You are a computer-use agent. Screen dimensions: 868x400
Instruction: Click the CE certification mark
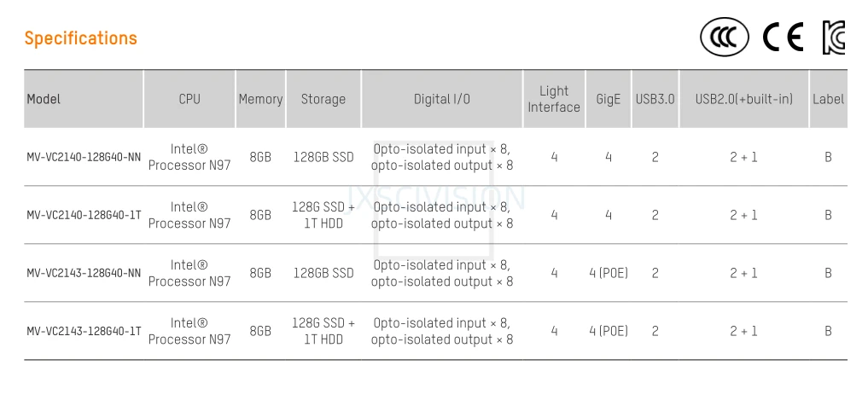point(783,38)
